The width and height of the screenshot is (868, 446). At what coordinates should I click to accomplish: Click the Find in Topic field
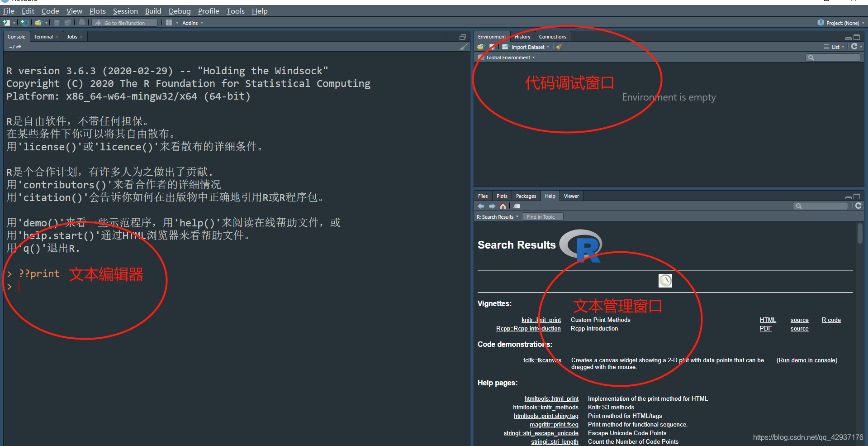(x=542, y=217)
